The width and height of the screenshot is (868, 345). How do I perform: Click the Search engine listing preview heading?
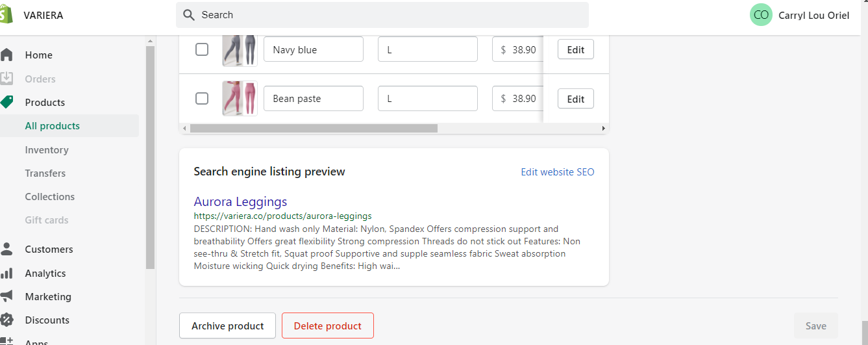269,172
